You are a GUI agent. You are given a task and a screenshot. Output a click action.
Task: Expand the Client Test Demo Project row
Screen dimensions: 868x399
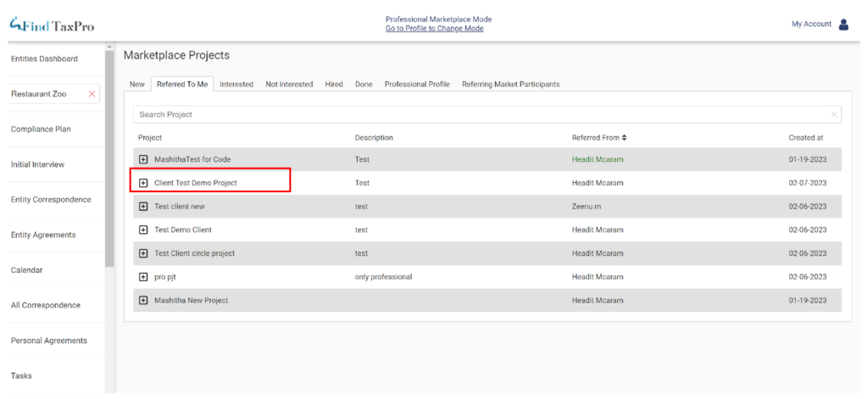143,182
